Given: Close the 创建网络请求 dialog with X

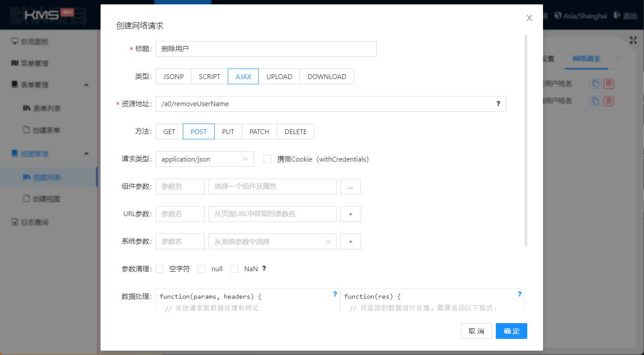Looking at the screenshot, I should [529, 18].
